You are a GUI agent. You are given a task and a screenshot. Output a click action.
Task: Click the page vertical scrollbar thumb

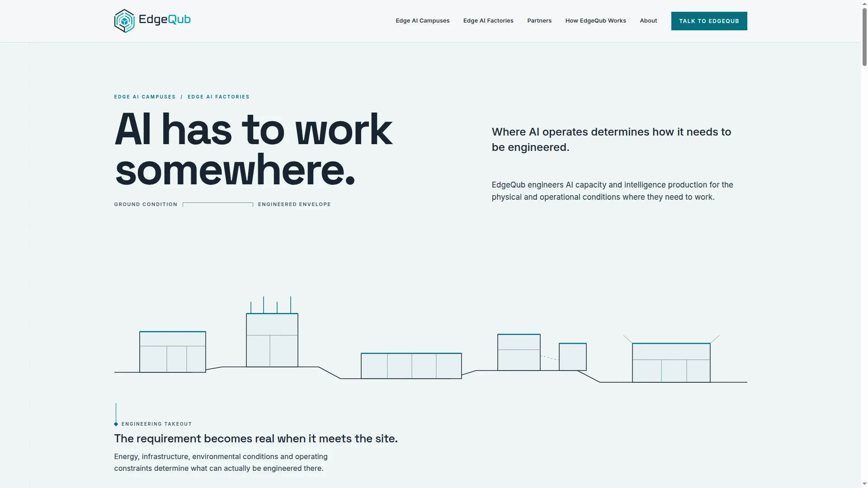[864, 37]
